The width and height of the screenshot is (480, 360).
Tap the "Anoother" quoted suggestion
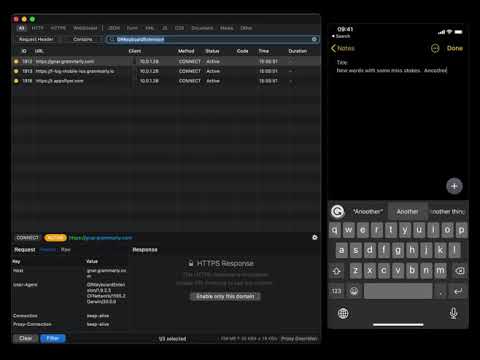[x=368, y=212]
